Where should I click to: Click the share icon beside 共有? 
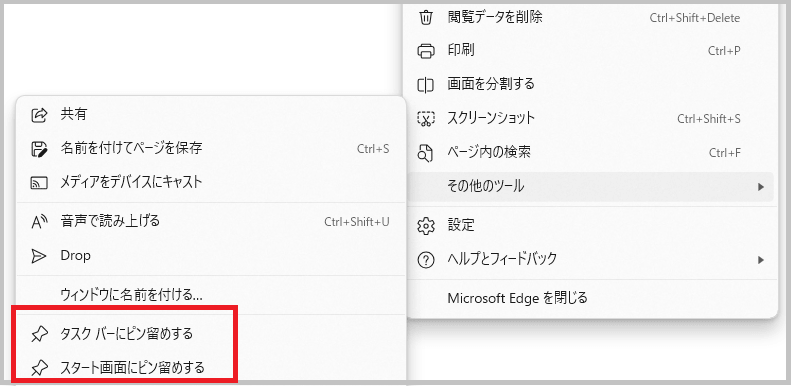click(39, 115)
